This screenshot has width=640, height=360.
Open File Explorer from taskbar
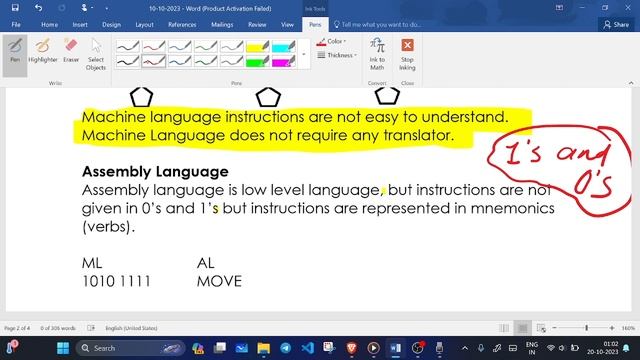click(x=264, y=348)
